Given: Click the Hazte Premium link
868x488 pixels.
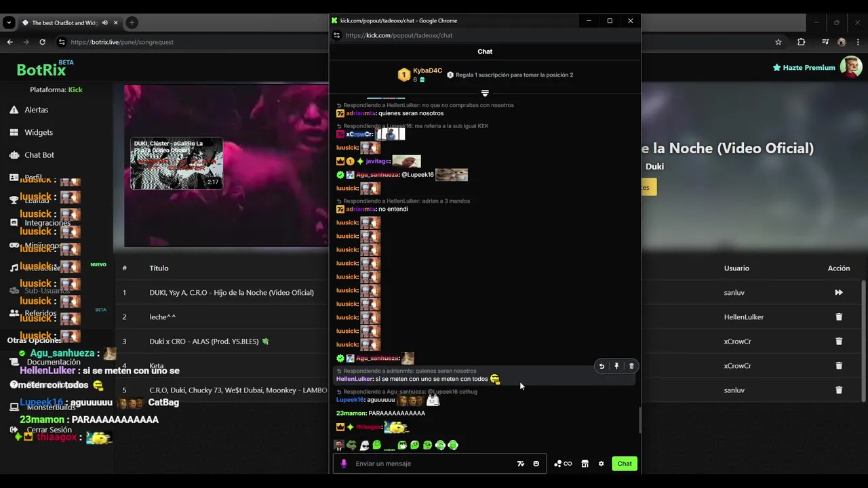Looking at the screenshot, I should point(804,68).
